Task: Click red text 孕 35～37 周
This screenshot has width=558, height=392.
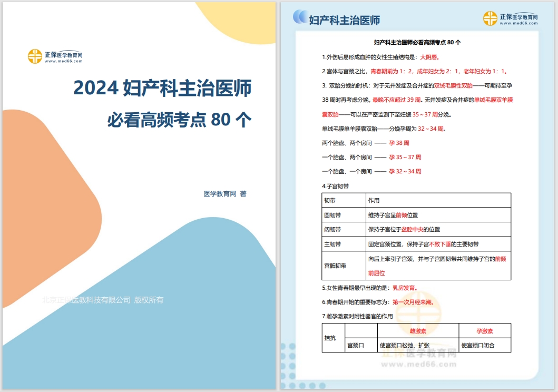Action: tap(405, 157)
